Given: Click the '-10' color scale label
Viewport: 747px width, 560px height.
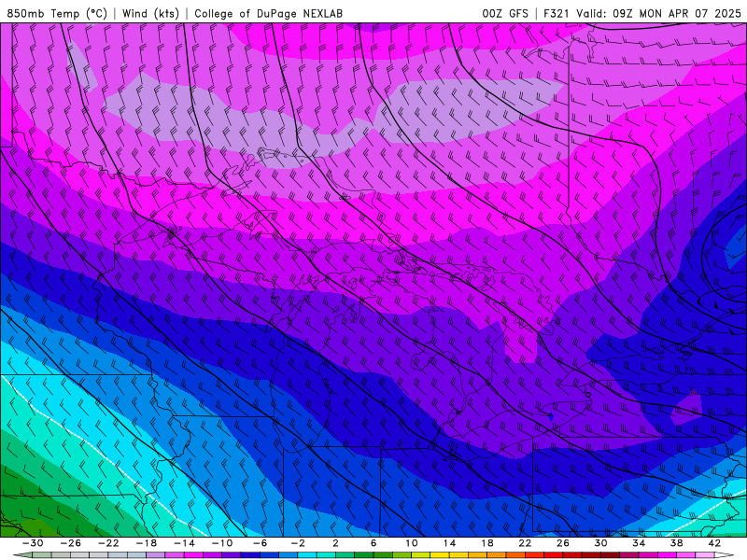Looking at the screenshot, I should tap(222, 543).
